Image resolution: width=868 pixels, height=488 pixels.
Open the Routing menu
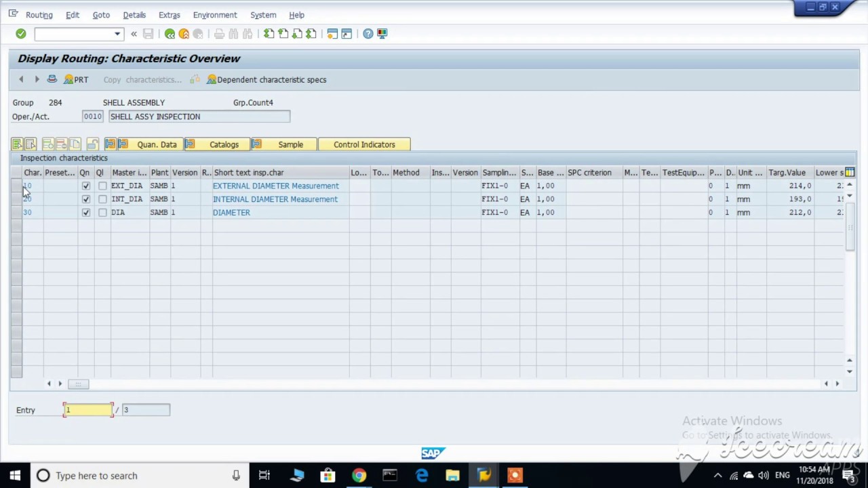point(39,15)
